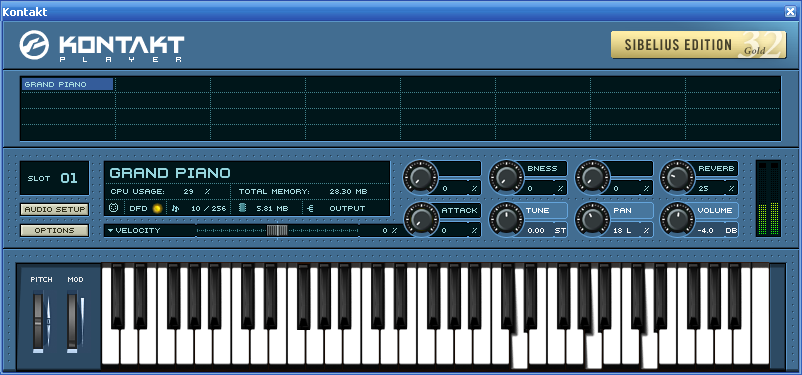Click the velocity 0 % readout
The image size is (802, 375).
[x=389, y=230]
